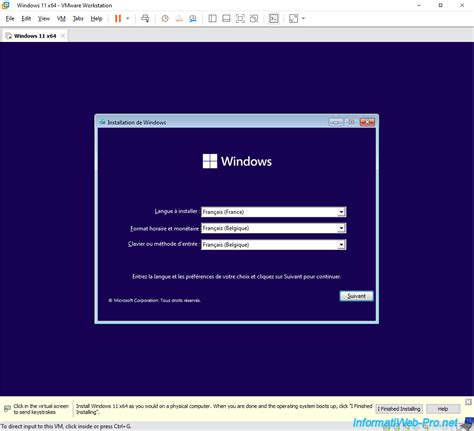This screenshot has width=474, height=431.
Task: Click the Langue à installer label
Action: tap(177, 211)
